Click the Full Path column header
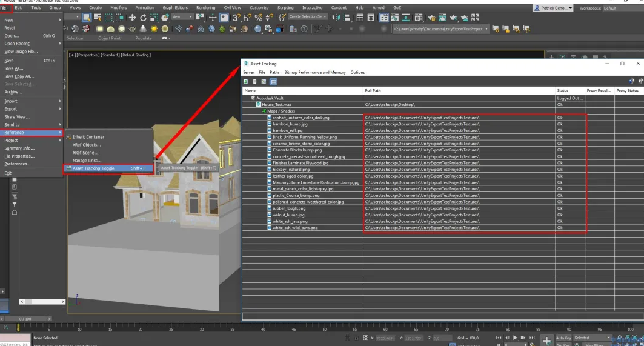This screenshot has height=346, width=644. click(459, 90)
